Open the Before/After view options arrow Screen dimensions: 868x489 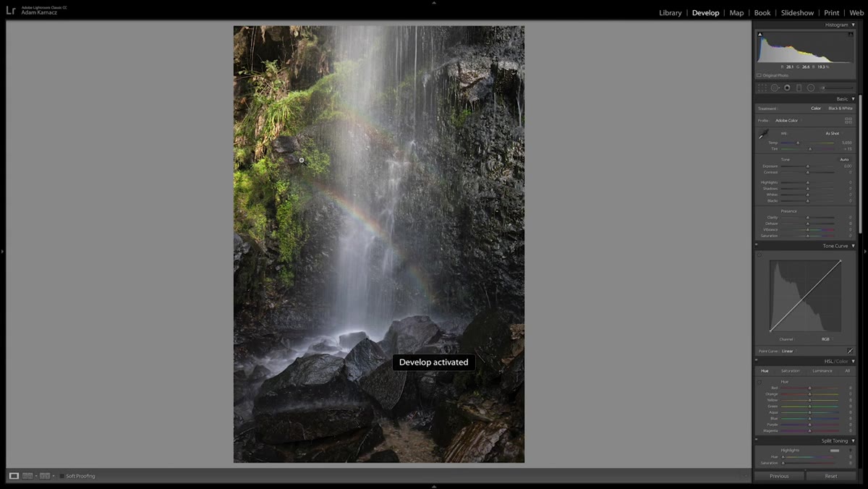[54, 476]
